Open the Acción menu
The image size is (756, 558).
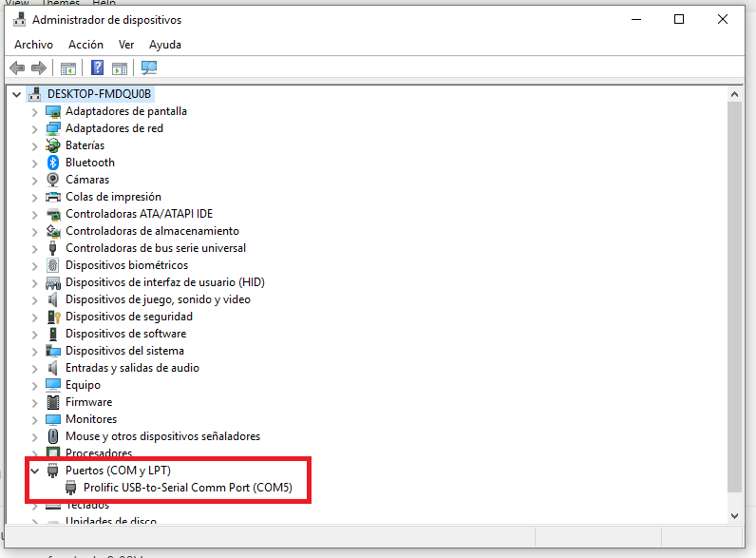point(85,45)
